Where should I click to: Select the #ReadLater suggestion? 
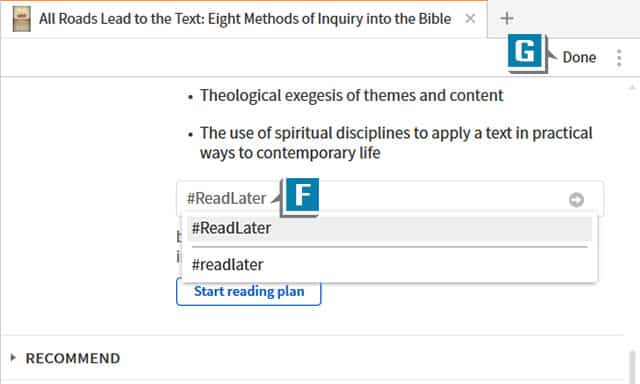[x=390, y=229]
